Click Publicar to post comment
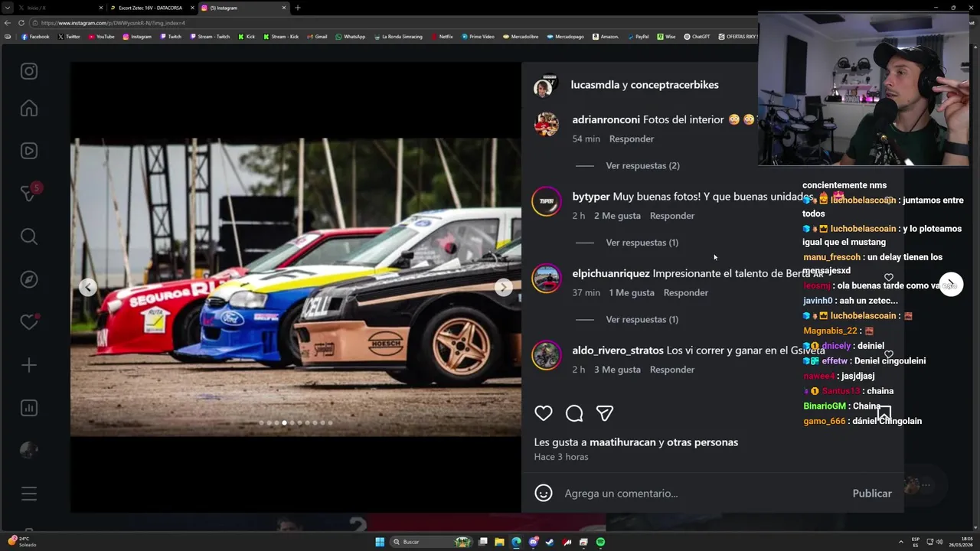 pyautogui.click(x=872, y=494)
